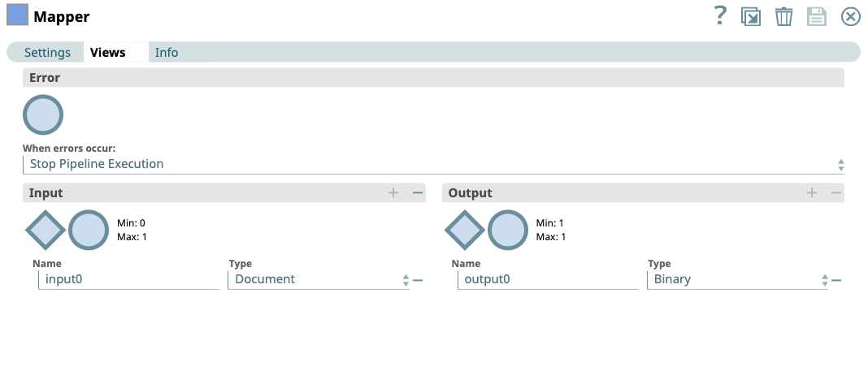Click the Error view circle icon
The width and height of the screenshot is (868, 375).
(x=43, y=114)
